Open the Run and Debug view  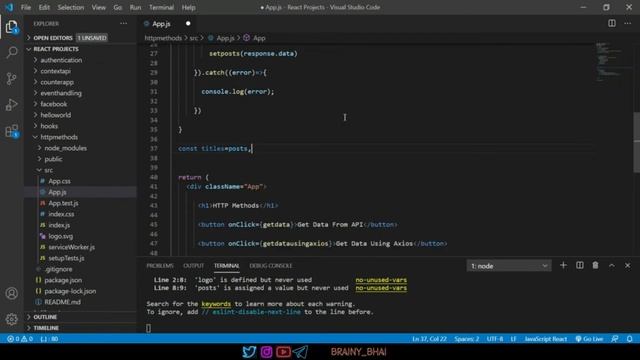pyautogui.click(x=11, y=104)
